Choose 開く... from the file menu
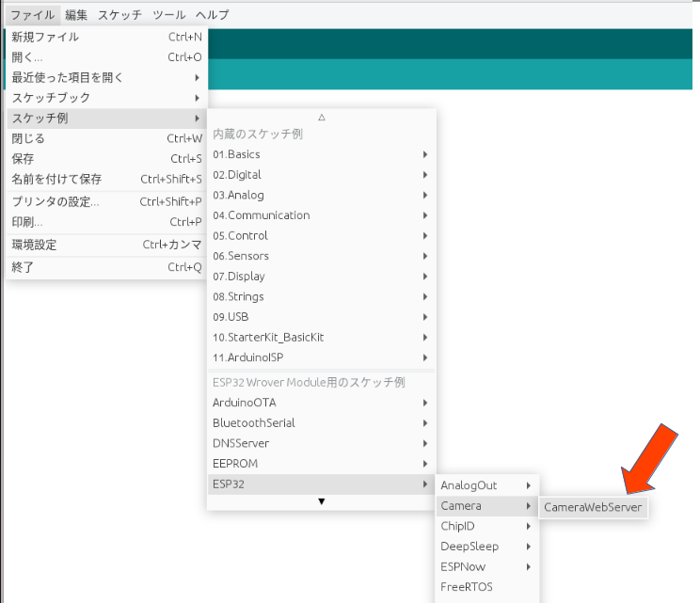 click(106, 57)
